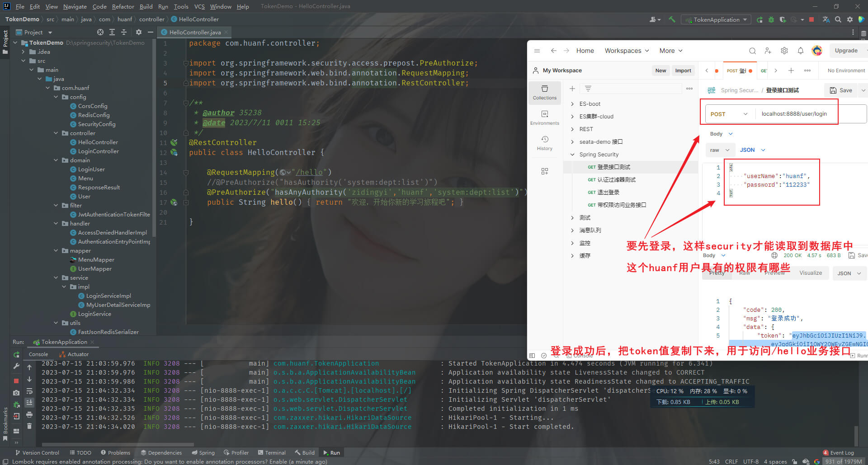
Task: Open the Translate icon in IDE toolbar
Action: point(826,19)
